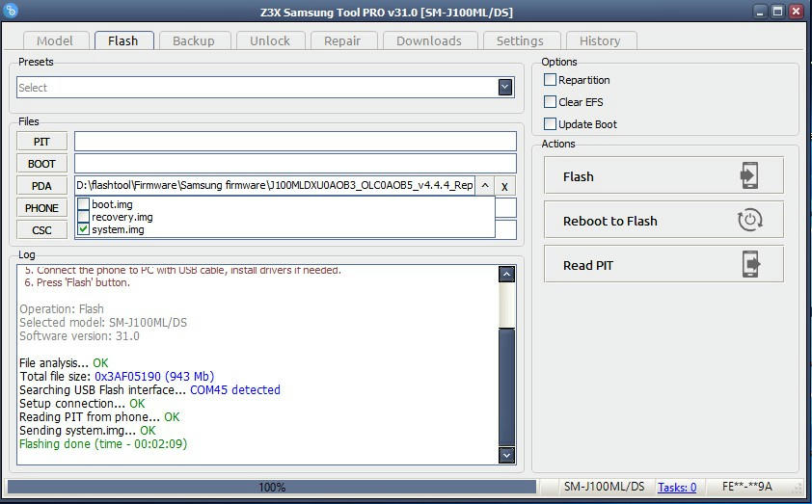Click the BOOT file button

pyautogui.click(x=41, y=164)
